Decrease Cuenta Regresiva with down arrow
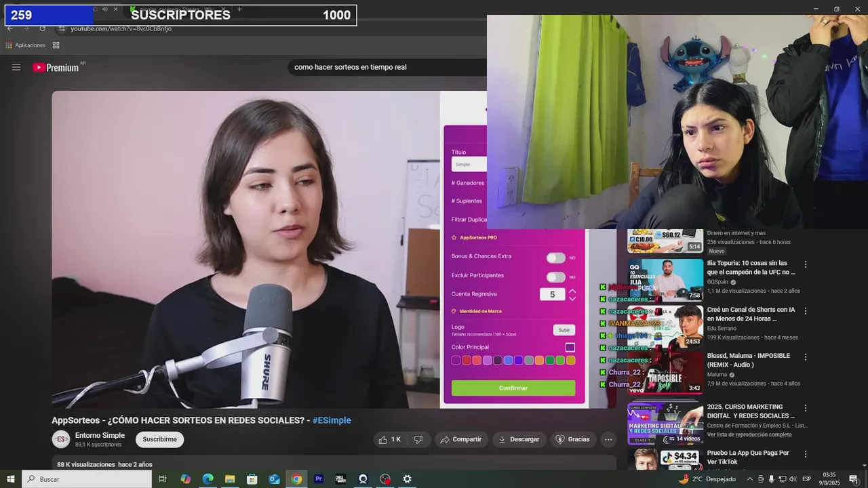The image size is (868, 488). pyautogui.click(x=572, y=298)
